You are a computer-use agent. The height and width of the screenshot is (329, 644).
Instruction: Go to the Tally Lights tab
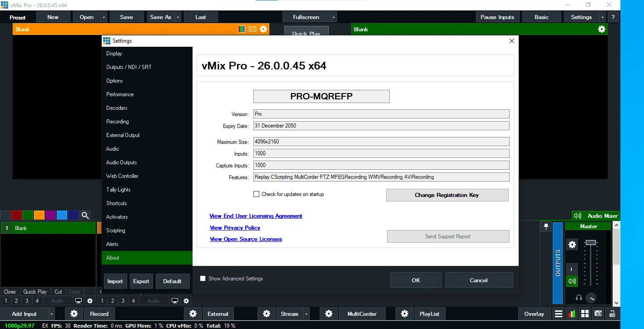(x=147, y=190)
